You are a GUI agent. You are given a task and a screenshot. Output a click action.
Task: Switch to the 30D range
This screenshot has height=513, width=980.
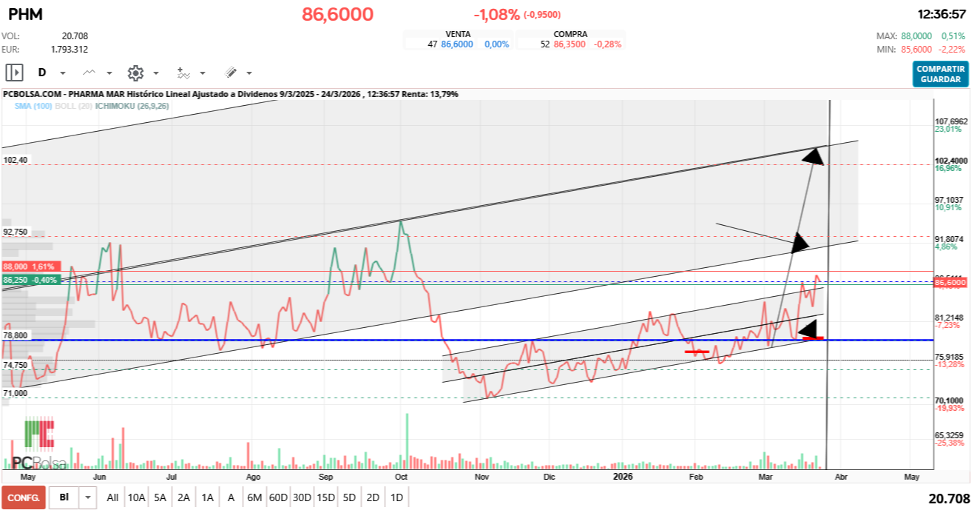[x=302, y=497]
